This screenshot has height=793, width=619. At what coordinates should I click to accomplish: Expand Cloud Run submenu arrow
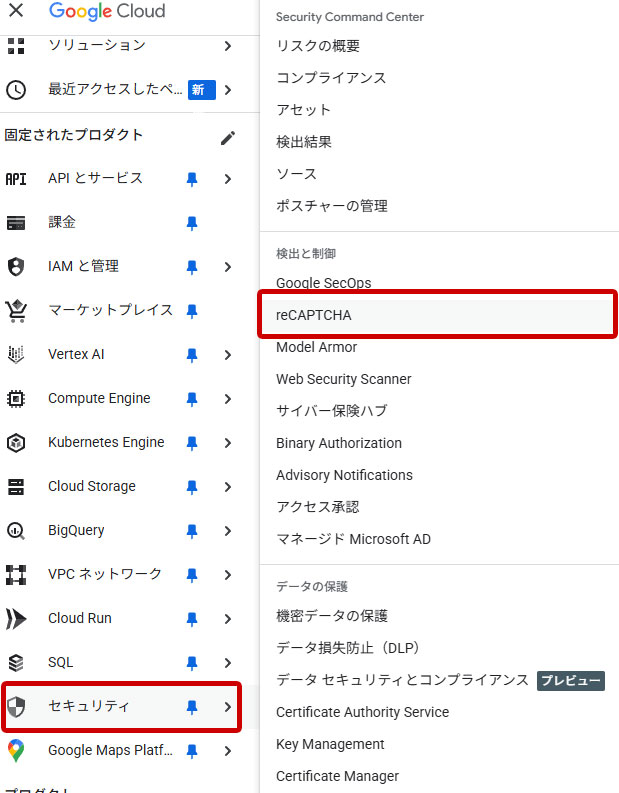click(228, 619)
